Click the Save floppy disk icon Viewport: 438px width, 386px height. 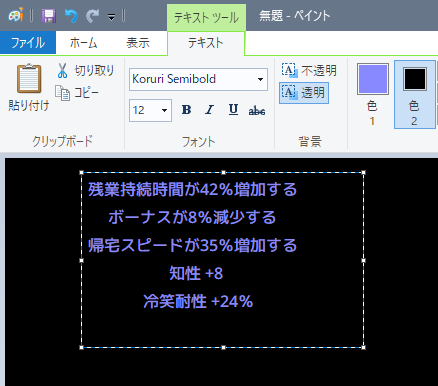(49, 16)
